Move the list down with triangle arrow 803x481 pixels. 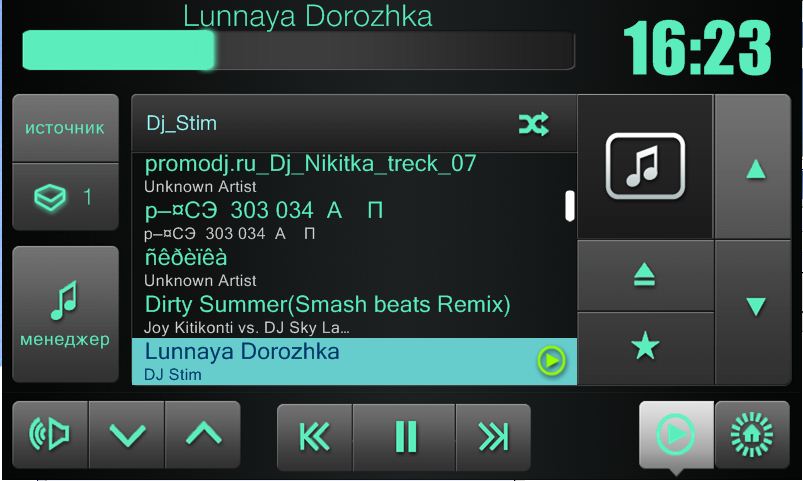[755, 306]
